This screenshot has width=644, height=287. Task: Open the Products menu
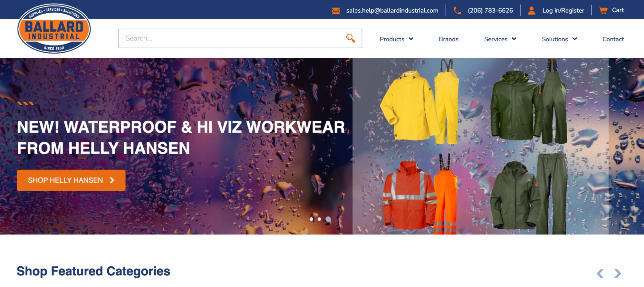point(392,39)
